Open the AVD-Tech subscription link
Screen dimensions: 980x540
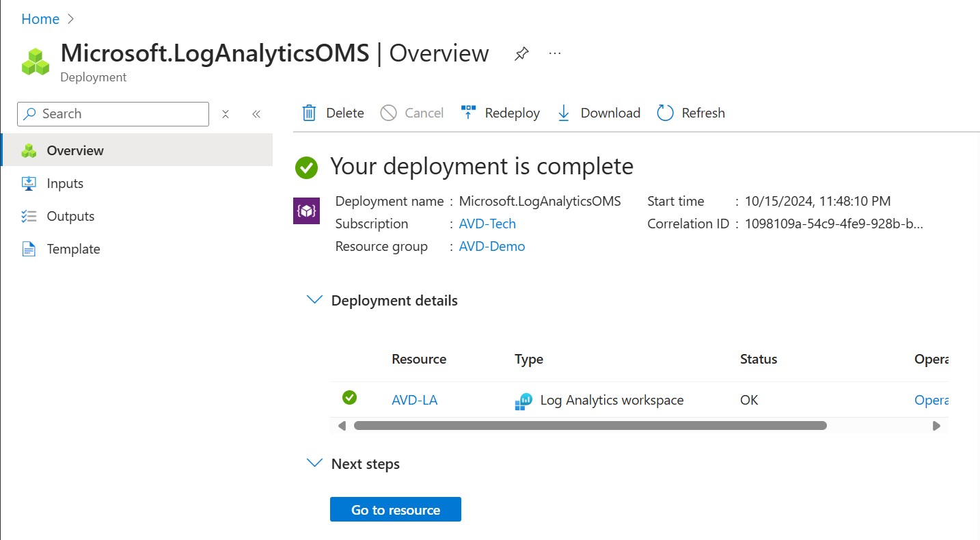[x=487, y=224]
